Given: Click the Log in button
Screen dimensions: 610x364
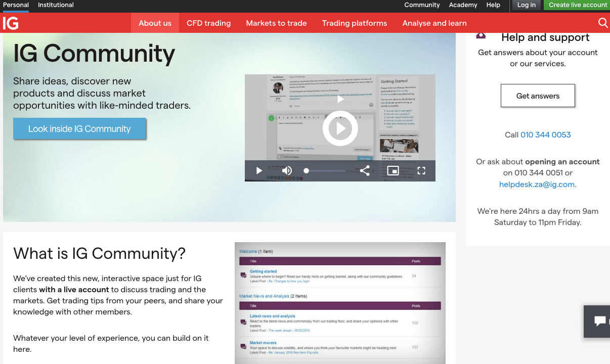Looking at the screenshot, I should [526, 5].
